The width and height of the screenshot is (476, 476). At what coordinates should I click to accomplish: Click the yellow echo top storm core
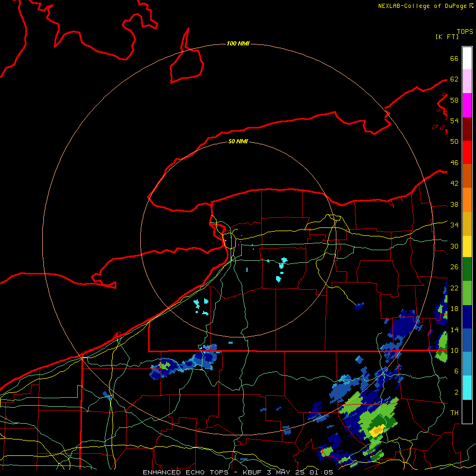click(x=377, y=431)
